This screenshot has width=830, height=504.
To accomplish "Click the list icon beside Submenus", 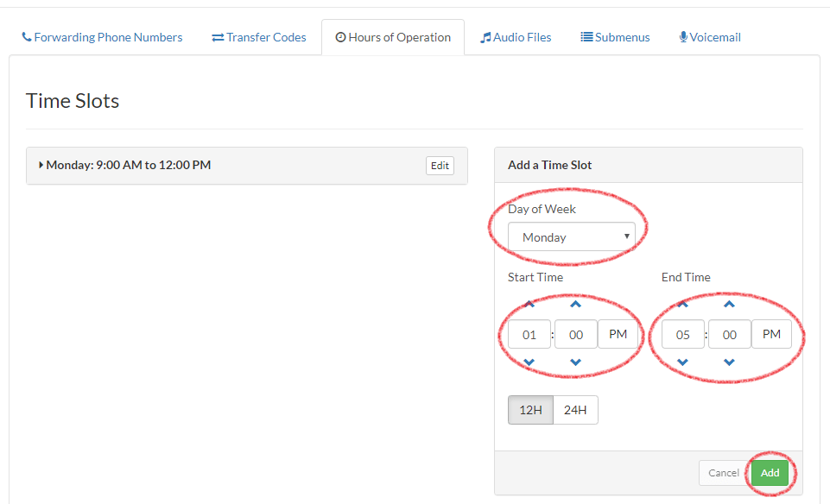I will [x=585, y=37].
